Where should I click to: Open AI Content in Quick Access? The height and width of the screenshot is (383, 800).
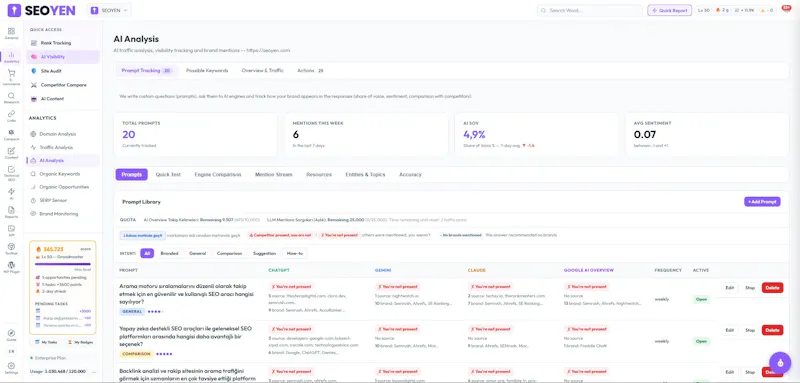coord(63,98)
